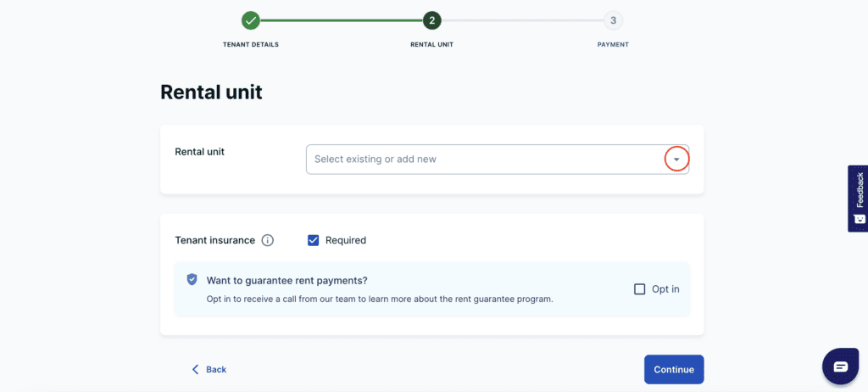Click the Tenant insurance info icon

[268, 240]
